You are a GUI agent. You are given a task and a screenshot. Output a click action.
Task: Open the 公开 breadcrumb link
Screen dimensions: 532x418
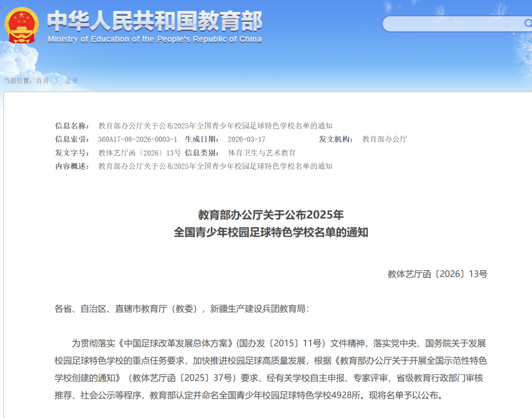point(71,81)
